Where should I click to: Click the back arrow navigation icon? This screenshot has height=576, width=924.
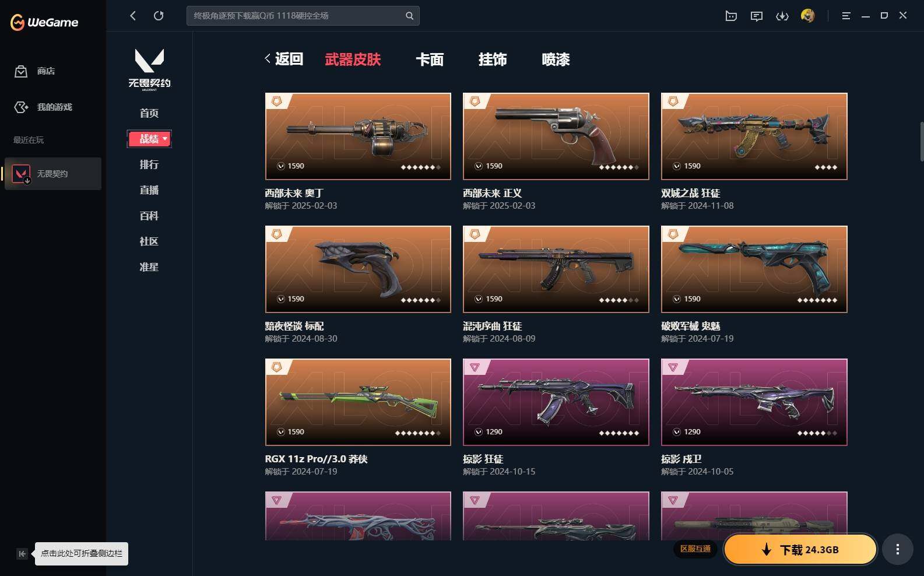point(133,16)
